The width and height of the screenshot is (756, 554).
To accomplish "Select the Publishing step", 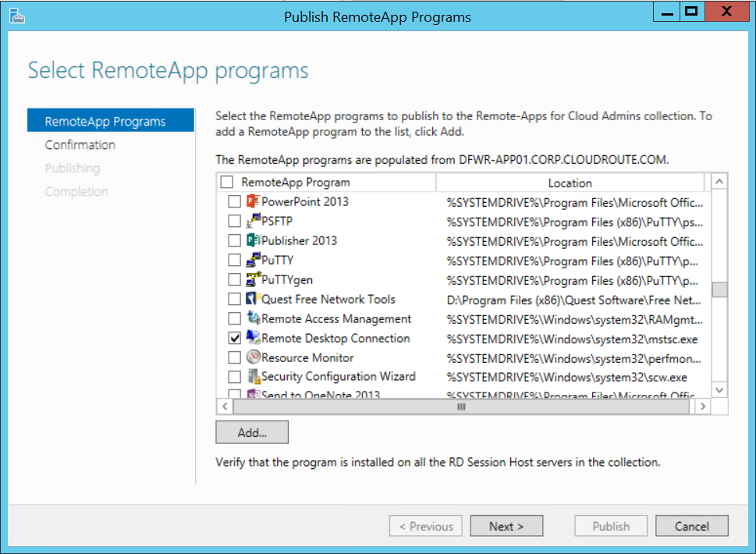I will (x=73, y=169).
